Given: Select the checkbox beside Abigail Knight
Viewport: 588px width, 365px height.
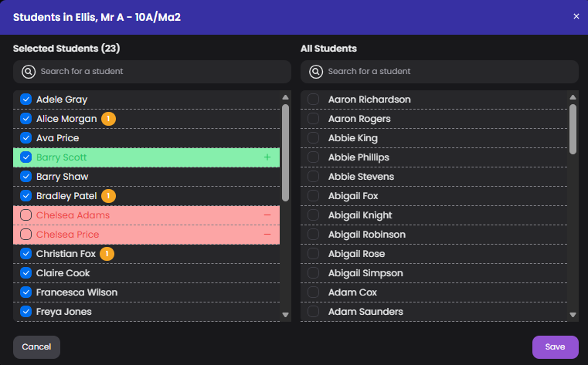Looking at the screenshot, I should click(x=313, y=215).
